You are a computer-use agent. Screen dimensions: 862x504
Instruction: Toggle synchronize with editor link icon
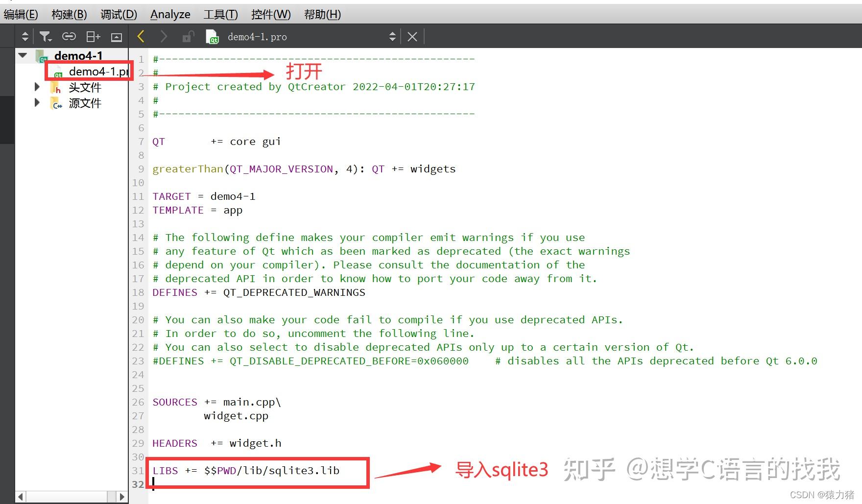coord(69,36)
